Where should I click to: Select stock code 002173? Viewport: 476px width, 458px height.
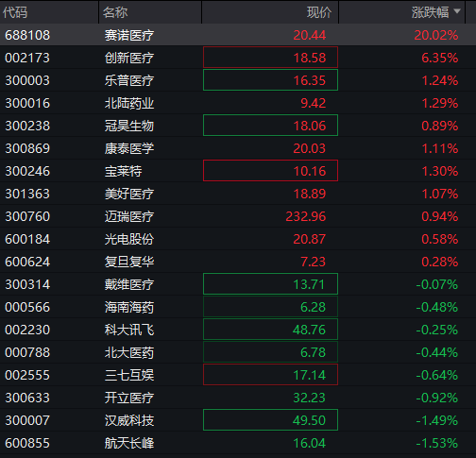point(27,58)
